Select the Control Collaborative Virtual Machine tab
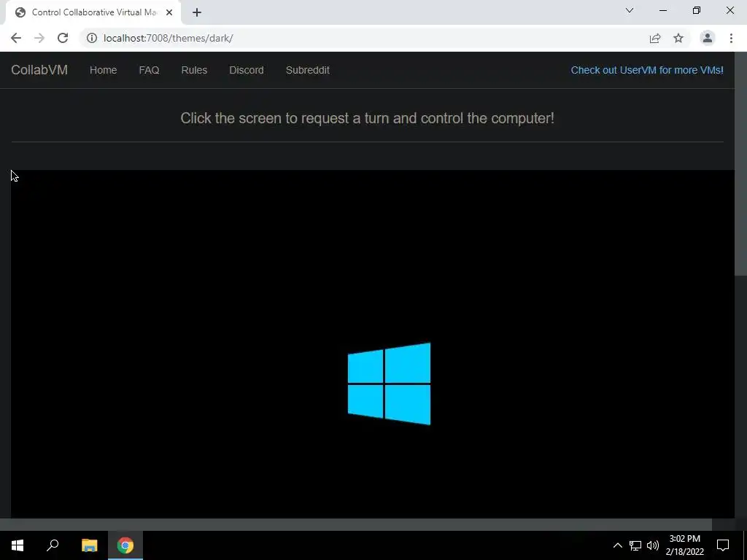Screen dimensions: 747x560 pyautogui.click(x=93, y=12)
